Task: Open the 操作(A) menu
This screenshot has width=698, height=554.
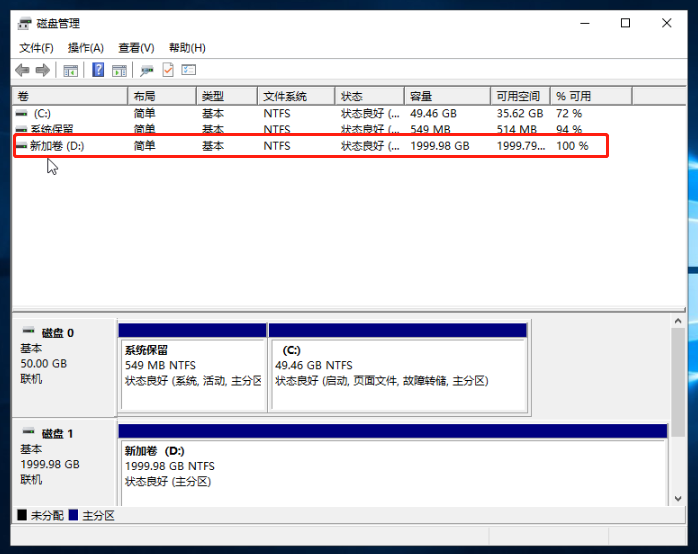Action: [86, 48]
